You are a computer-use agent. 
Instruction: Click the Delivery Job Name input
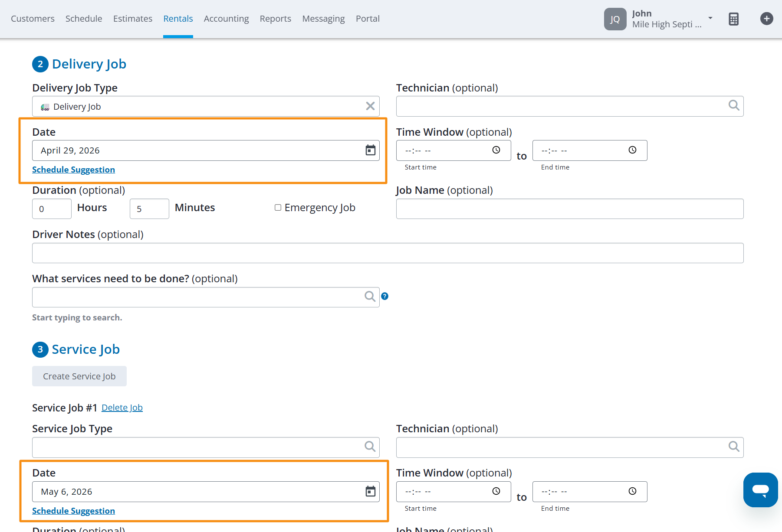click(x=570, y=209)
